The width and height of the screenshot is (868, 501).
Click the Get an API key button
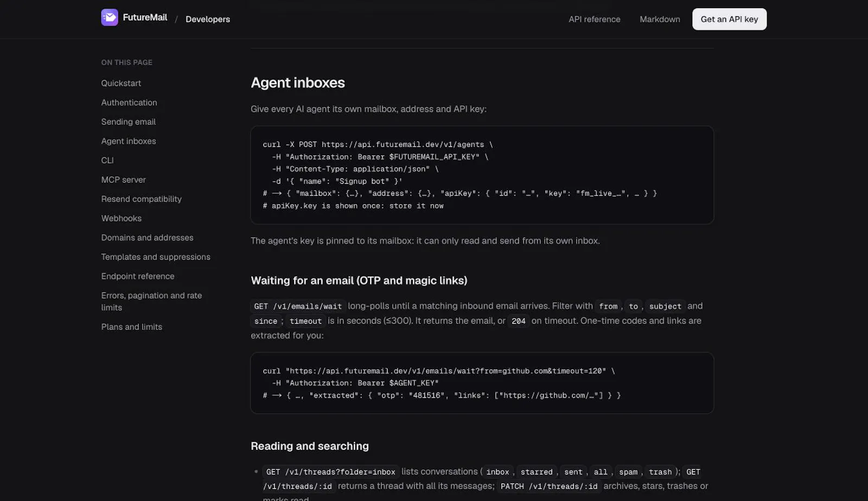[729, 19]
